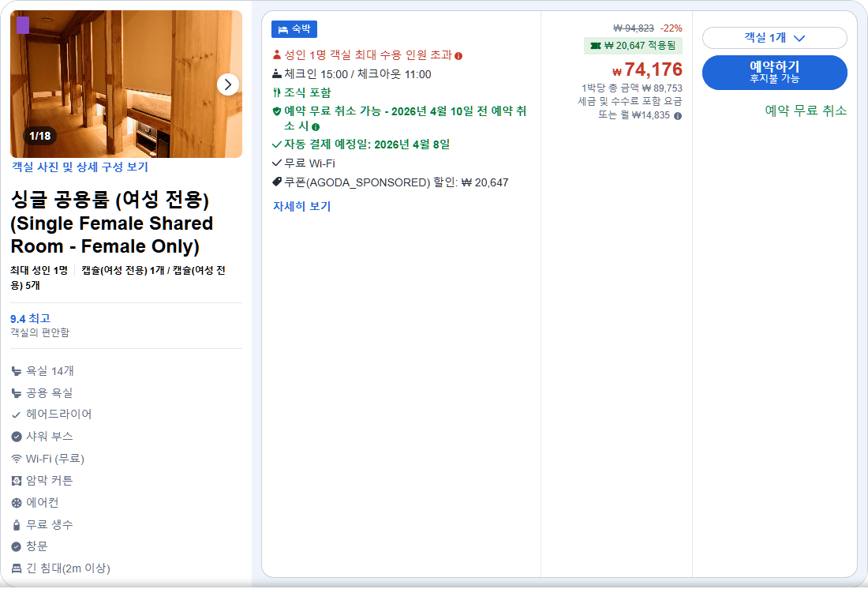The image size is (868, 589).
Task: Select the shower booth icon beside 샤워 부스
Action: [17, 435]
